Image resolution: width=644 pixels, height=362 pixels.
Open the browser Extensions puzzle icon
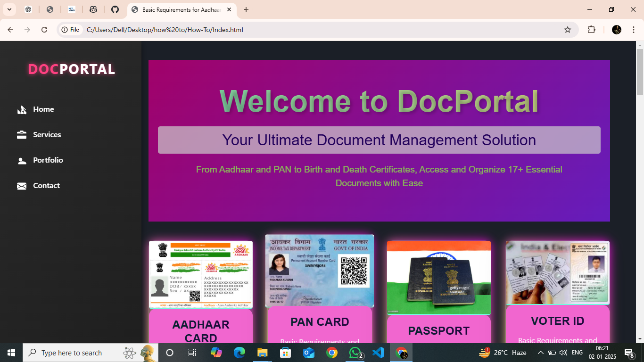591,29
